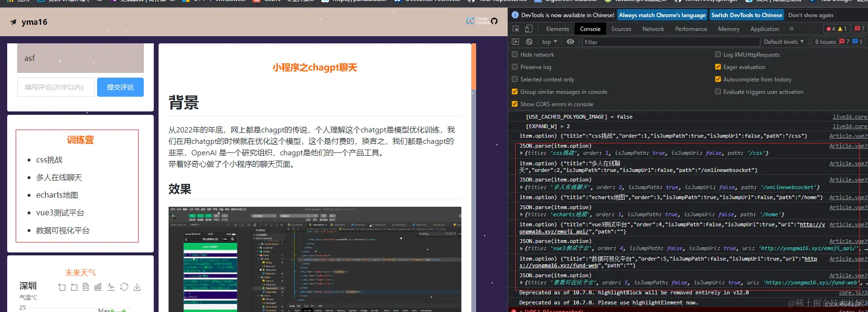Expand the parsed object titled '数据可视化平台'
This screenshot has width=868, height=312.
click(x=521, y=283)
